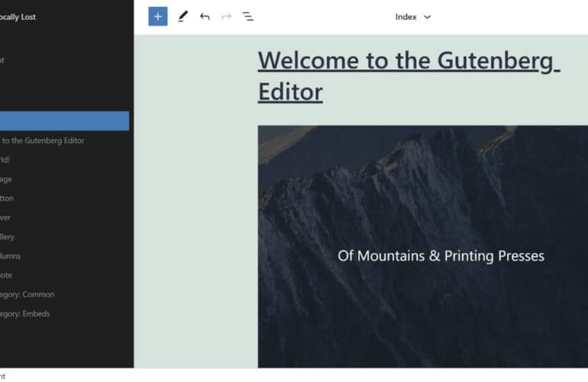
Task: Open the Index template dropdown
Action: (x=413, y=17)
